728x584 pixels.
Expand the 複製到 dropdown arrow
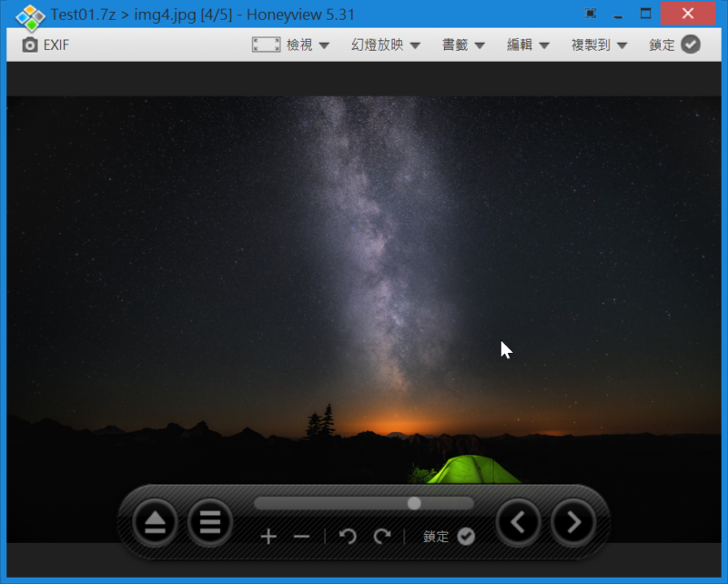(622, 45)
